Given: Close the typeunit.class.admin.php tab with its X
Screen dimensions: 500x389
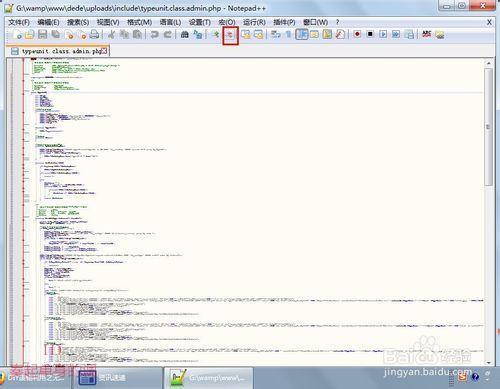Looking at the screenshot, I should pos(104,51).
